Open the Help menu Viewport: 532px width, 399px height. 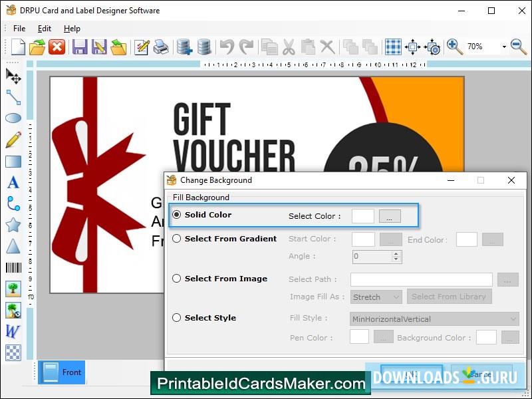pyautogui.click(x=72, y=29)
